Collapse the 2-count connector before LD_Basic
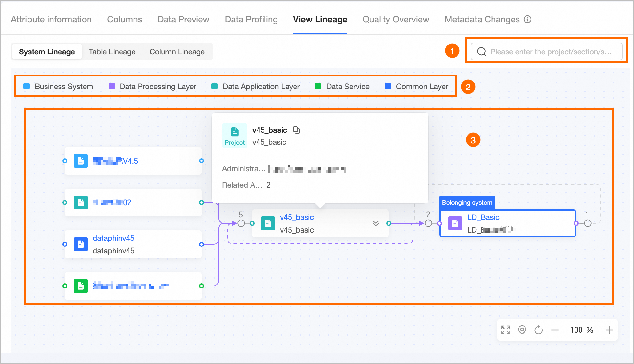 [x=428, y=223]
